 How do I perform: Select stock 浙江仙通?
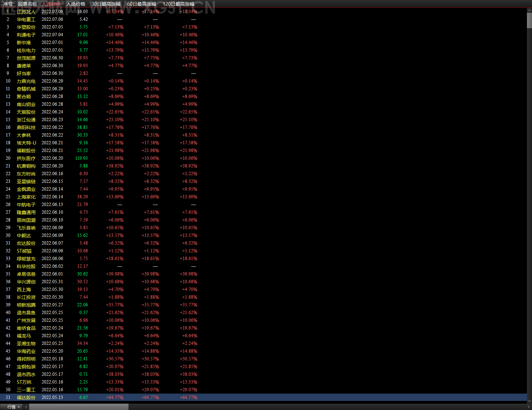[26, 120]
